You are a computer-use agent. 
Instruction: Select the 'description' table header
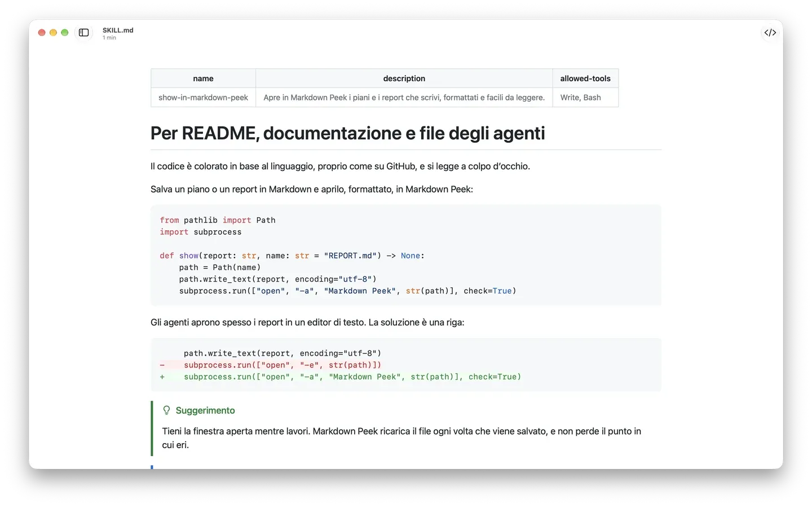click(404, 78)
